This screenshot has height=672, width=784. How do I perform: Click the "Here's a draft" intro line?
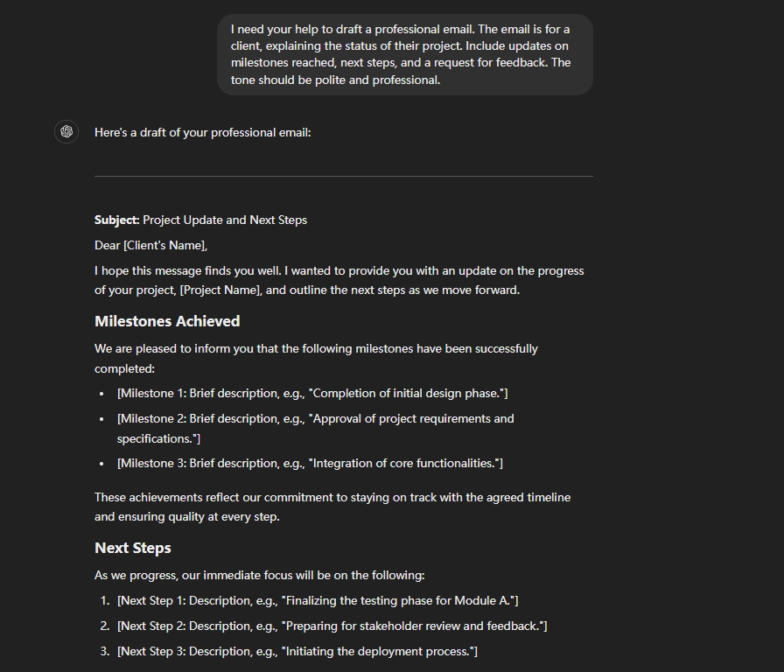203,133
